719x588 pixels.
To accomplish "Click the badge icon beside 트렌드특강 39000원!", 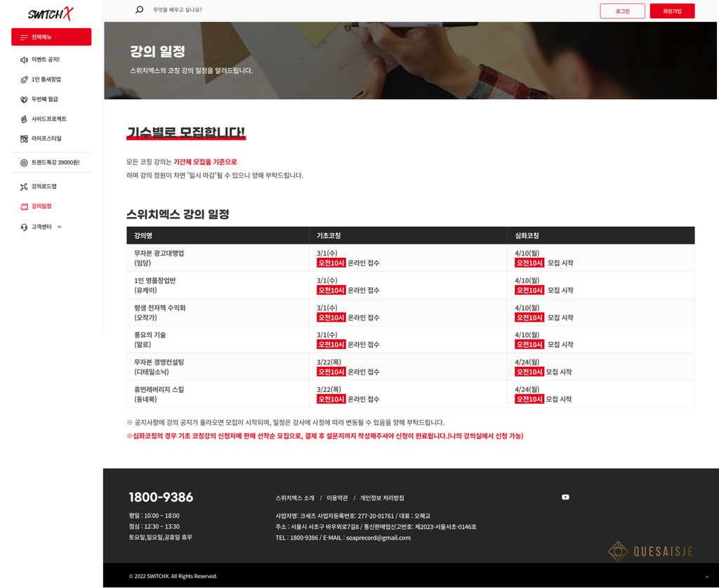I will click(x=24, y=162).
